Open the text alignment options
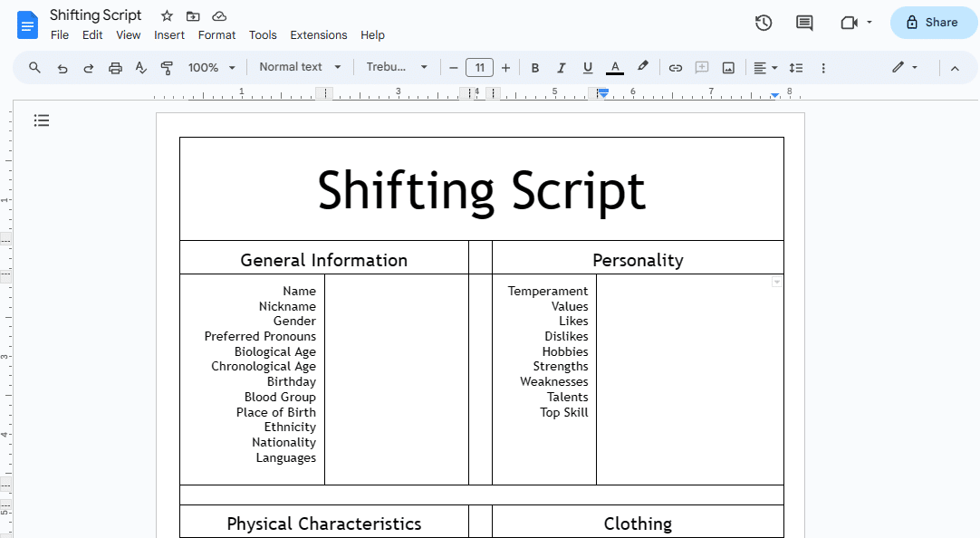980x538 pixels. point(765,68)
